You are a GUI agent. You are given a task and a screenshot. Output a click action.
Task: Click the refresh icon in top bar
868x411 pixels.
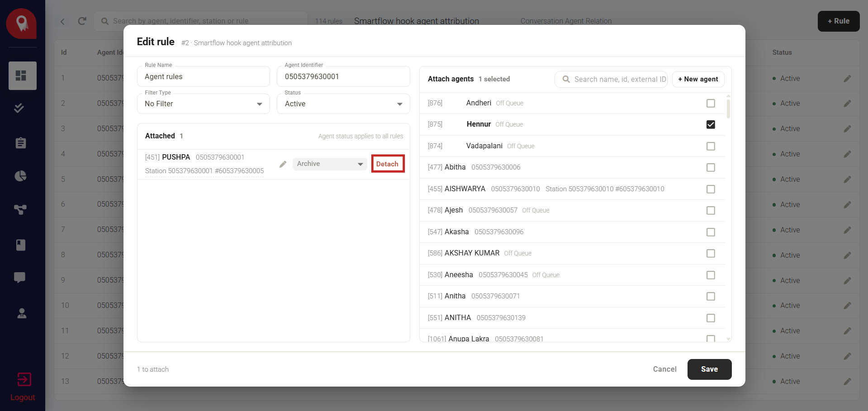point(82,21)
